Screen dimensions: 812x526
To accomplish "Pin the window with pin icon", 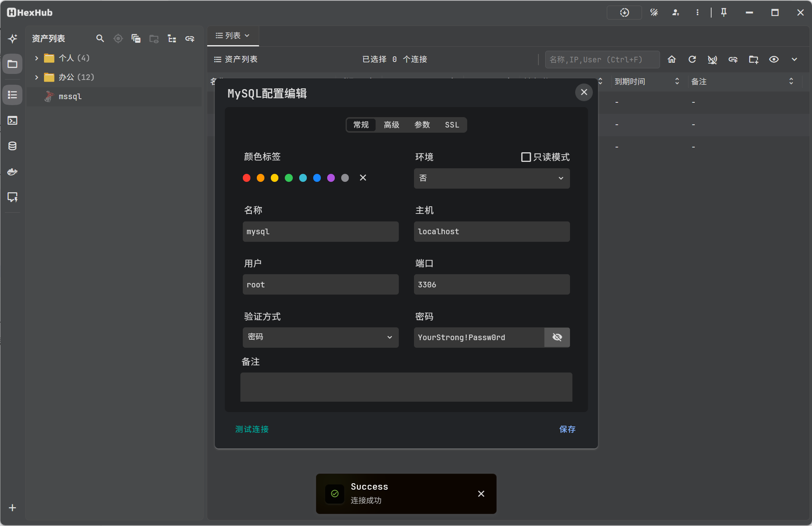I will pyautogui.click(x=724, y=12).
